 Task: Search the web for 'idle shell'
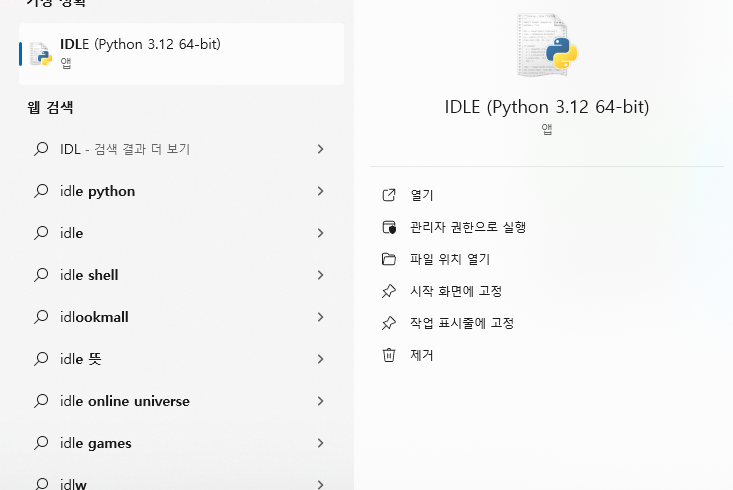pos(181,275)
